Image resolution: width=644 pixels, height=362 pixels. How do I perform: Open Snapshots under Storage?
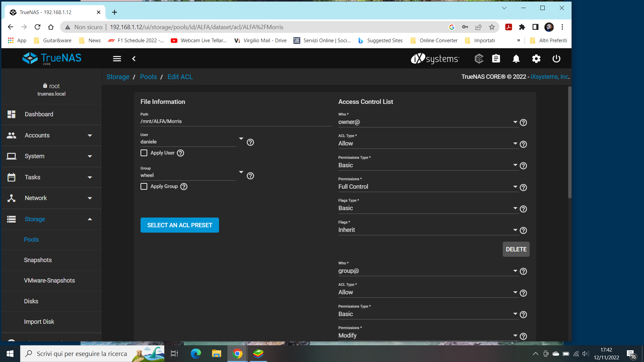[x=38, y=260]
